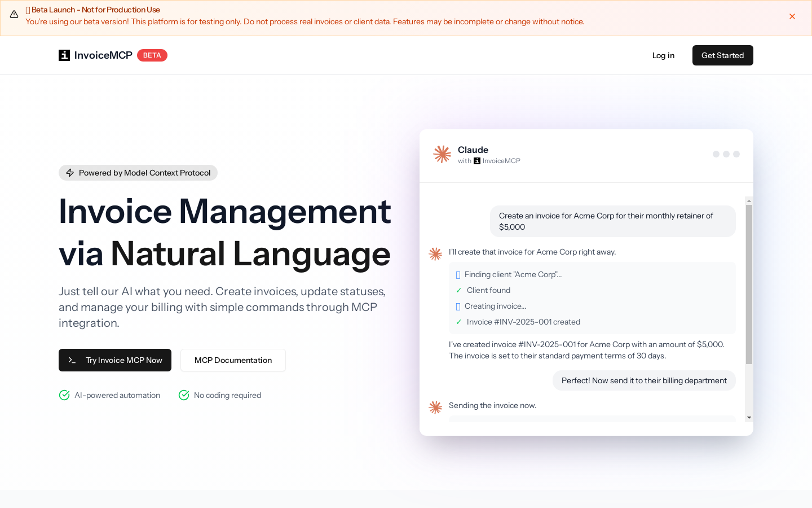Screen dimensions: 812x508
Task: Click chat scrollbar up arrow
Action: (749, 200)
